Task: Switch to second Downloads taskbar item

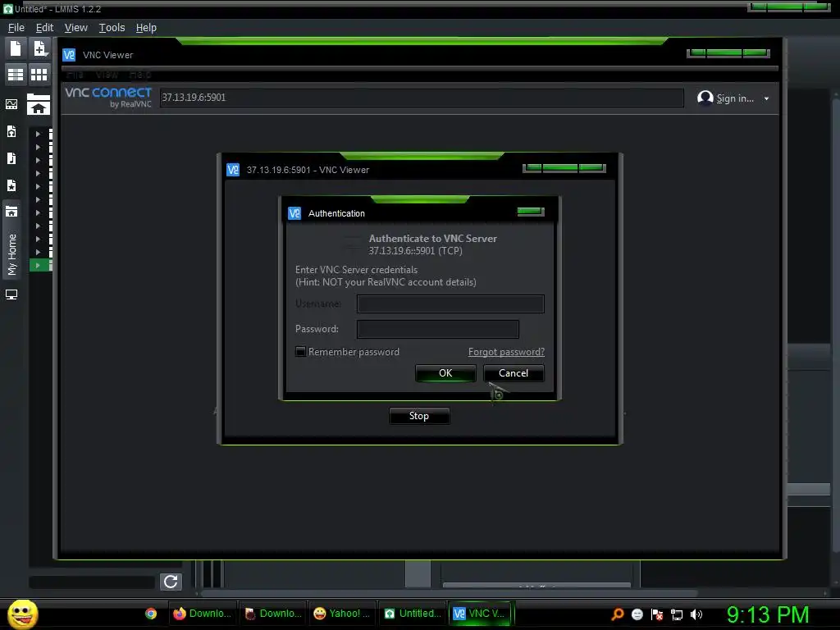Action: pyautogui.click(x=272, y=614)
